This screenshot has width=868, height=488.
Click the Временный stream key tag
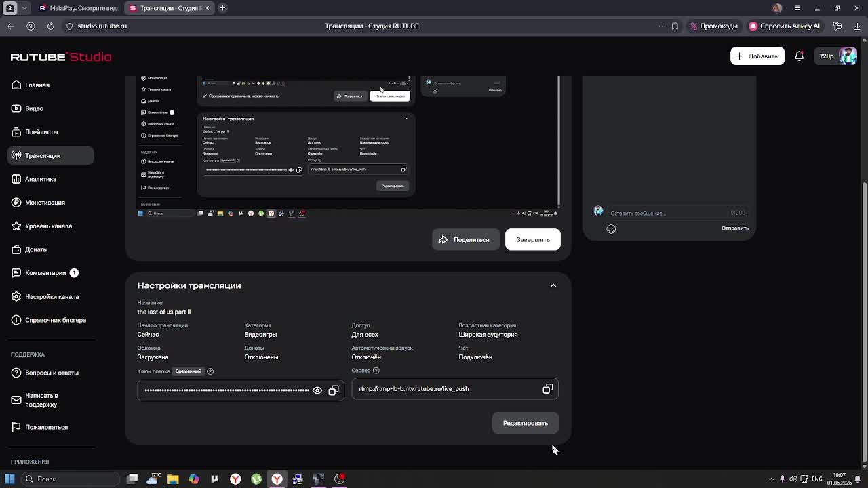tap(189, 371)
